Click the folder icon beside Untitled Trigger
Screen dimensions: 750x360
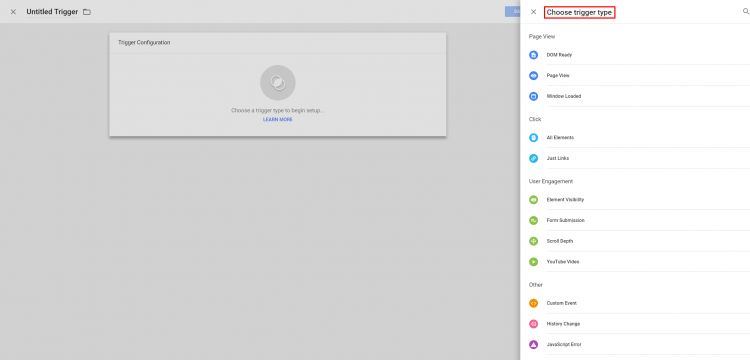87,12
